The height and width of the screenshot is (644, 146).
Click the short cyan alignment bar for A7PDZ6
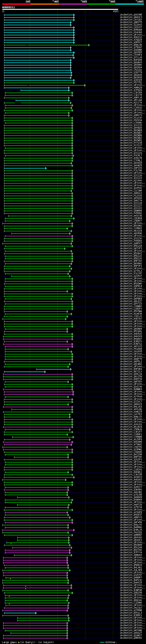pos(45,90)
